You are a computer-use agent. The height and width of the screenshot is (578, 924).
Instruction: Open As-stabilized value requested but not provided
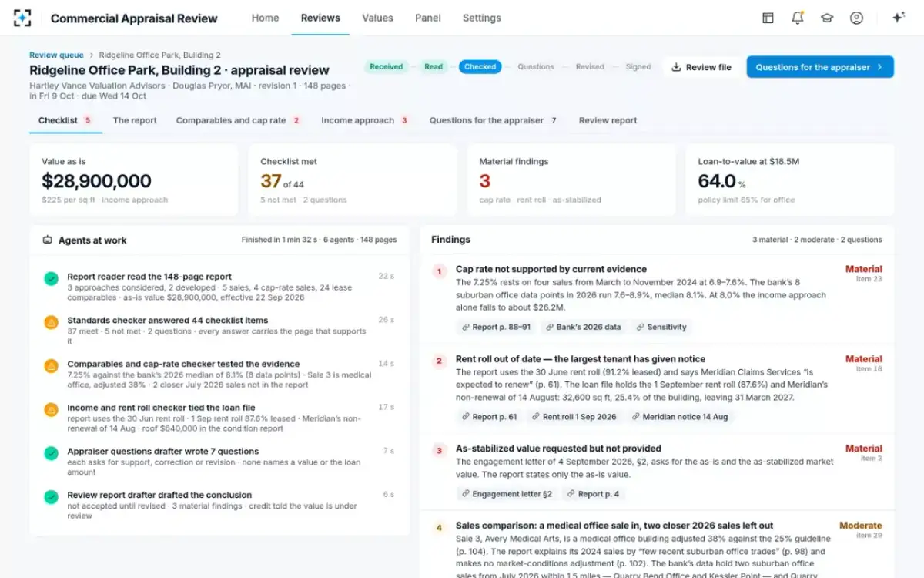point(558,448)
